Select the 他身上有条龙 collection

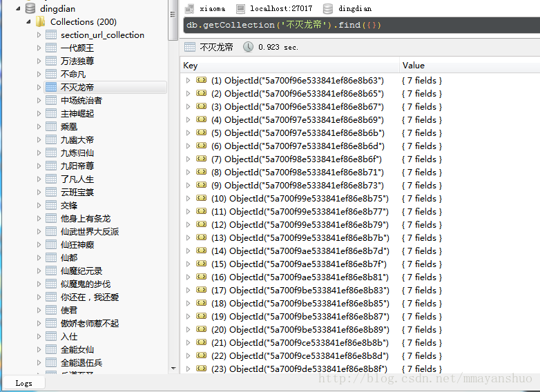click(x=86, y=218)
